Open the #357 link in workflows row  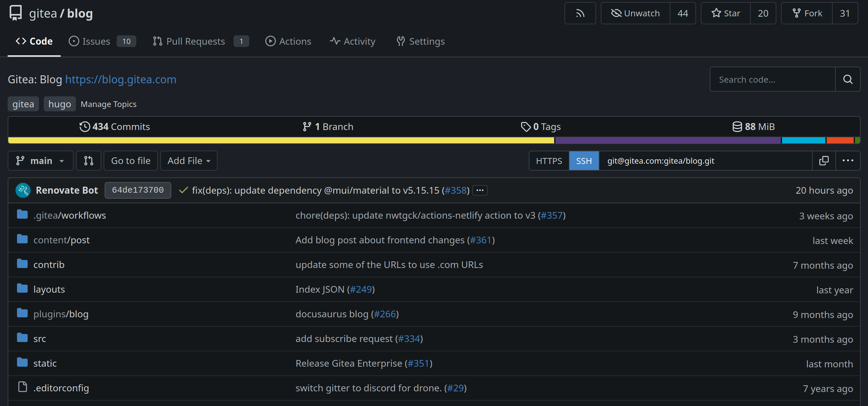click(x=551, y=215)
